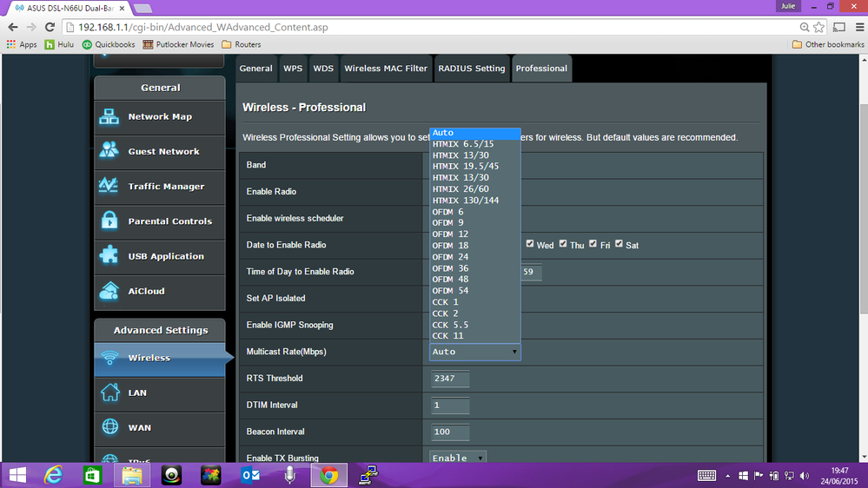Screen dimensions: 868x488
Task: Open Other bookmarks folder
Action: click(x=828, y=44)
